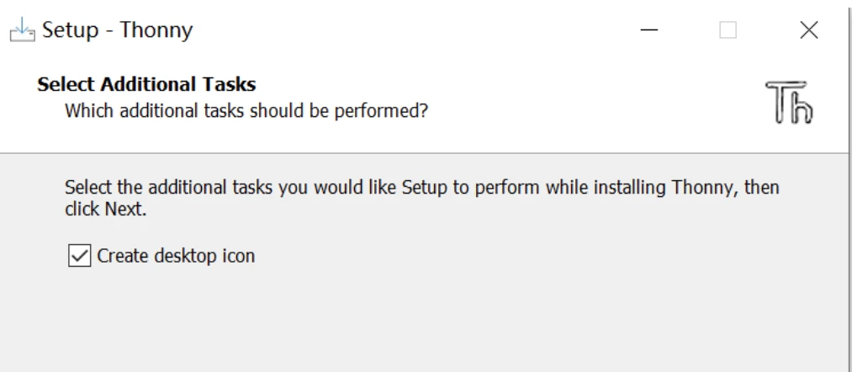Click the greyed-out maximize button
This screenshot has width=868, height=372.
(x=728, y=32)
